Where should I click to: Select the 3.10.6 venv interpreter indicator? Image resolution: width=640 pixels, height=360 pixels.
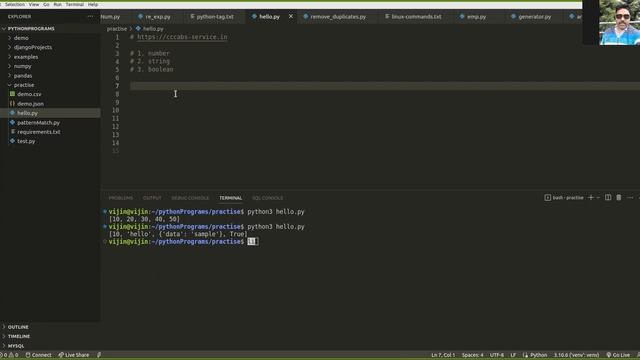point(576,355)
